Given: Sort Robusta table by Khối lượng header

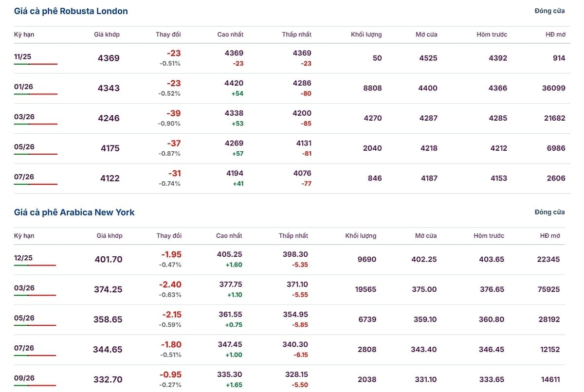Looking at the screenshot, I should point(366,35).
